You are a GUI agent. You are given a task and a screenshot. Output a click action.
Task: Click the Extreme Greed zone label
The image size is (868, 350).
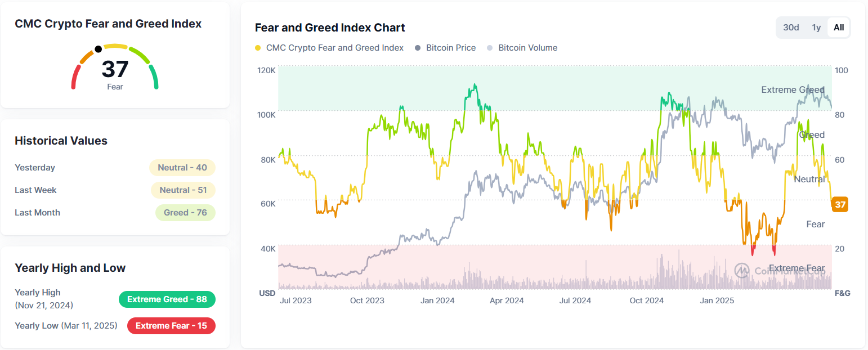(793, 90)
